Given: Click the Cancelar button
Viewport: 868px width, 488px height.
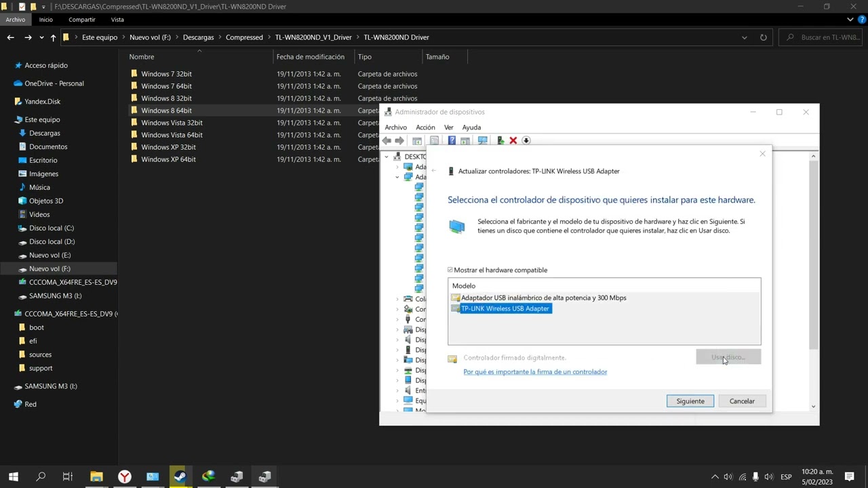Looking at the screenshot, I should tap(742, 401).
